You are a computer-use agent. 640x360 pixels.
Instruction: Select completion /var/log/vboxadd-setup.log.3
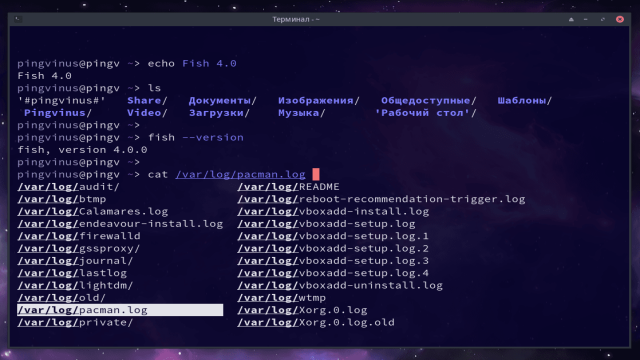tap(333, 261)
